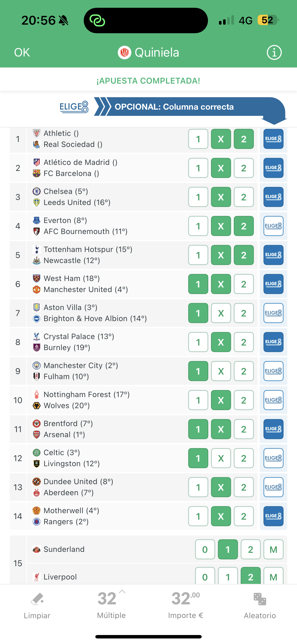Select 2 for Chelsea vs Leeds United

pos(244,197)
